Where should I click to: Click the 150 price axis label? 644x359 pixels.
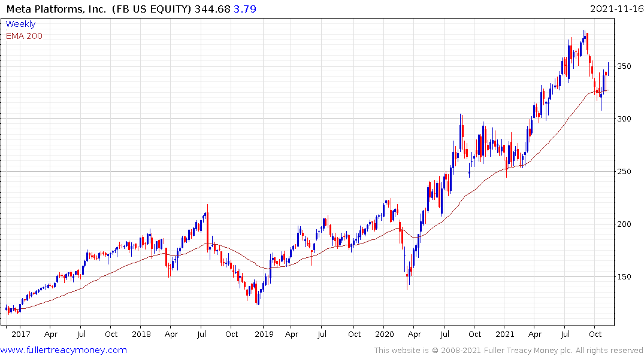(x=624, y=277)
